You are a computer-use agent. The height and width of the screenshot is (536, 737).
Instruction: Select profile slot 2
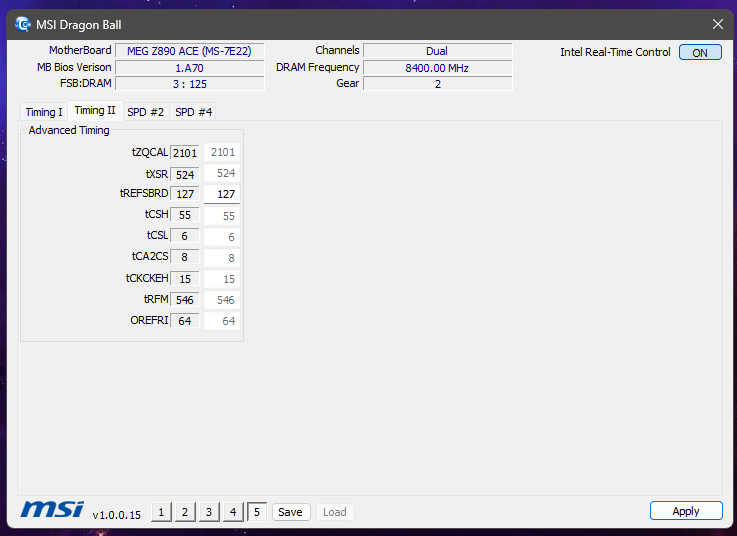click(185, 512)
